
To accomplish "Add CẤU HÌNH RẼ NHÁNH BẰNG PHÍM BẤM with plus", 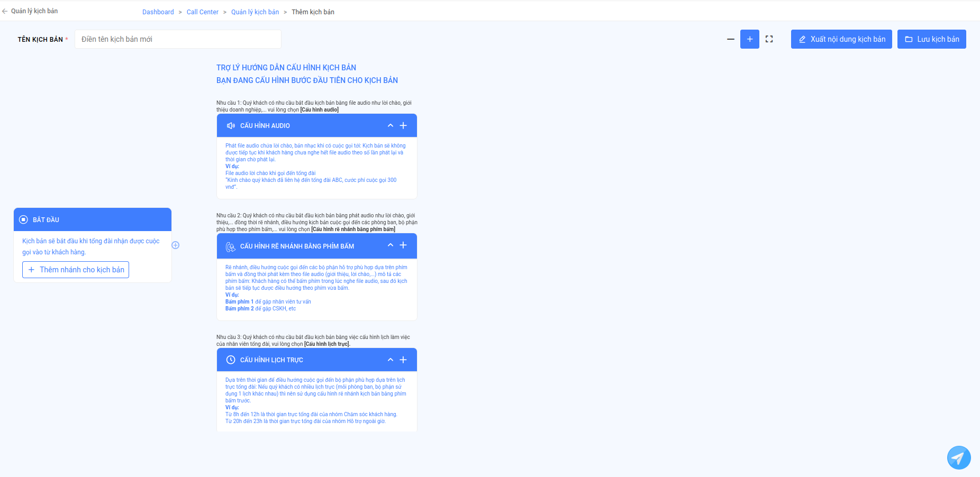I will tap(403, 245).
